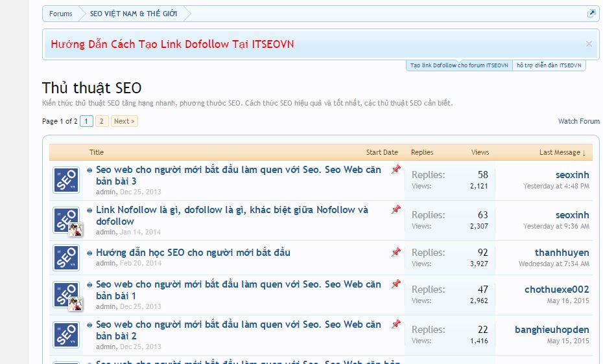Open banghieuhopden's profile link
Image resolution: width=603 pixels, height=364 pixels.
click(552, 330)
